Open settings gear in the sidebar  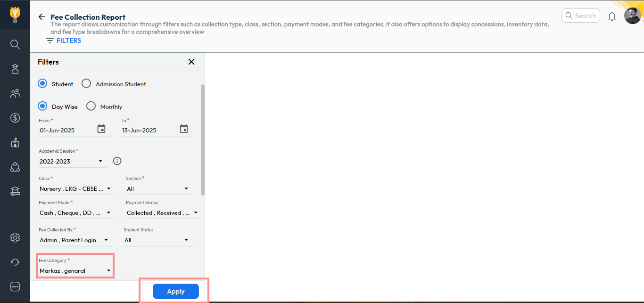[x=15, y=237]
